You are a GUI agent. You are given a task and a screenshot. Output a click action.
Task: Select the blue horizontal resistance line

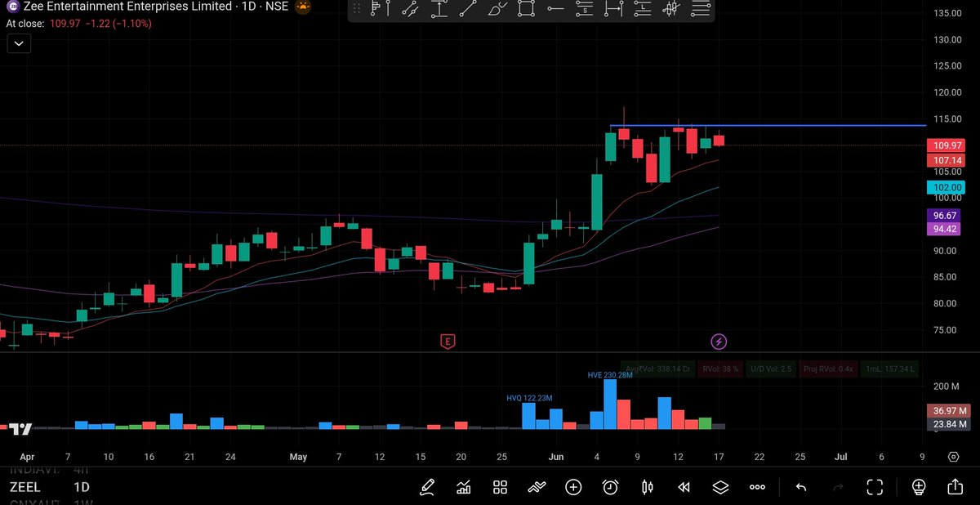(x=768, y=126)
